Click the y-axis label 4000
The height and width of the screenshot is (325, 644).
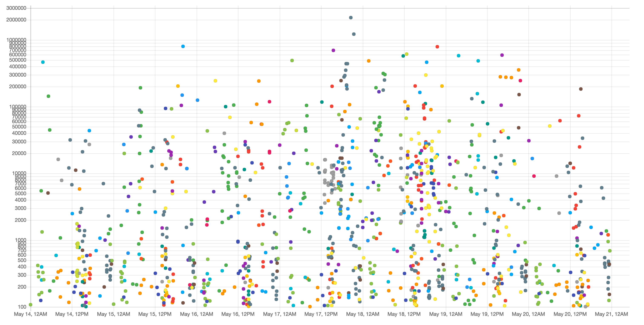[20, 200]
